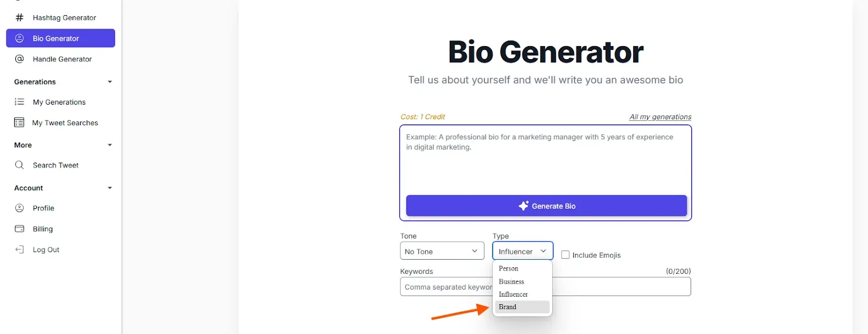Collapse the Account section chevron
Image resolution: width=868 pixels, height=334 pixels.
(x=110, y=188)
